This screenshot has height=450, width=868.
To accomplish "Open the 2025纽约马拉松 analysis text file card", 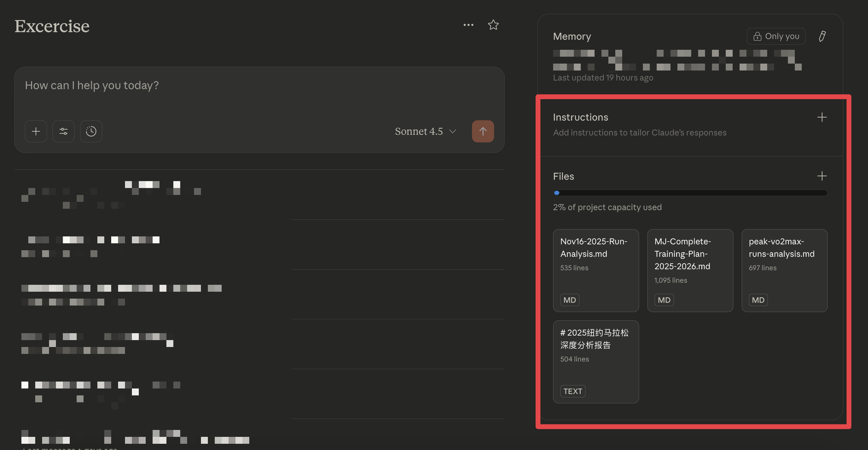I will 596,362.
